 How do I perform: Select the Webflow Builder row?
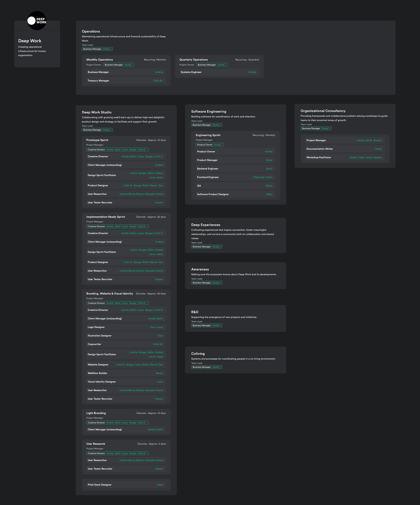126,373
